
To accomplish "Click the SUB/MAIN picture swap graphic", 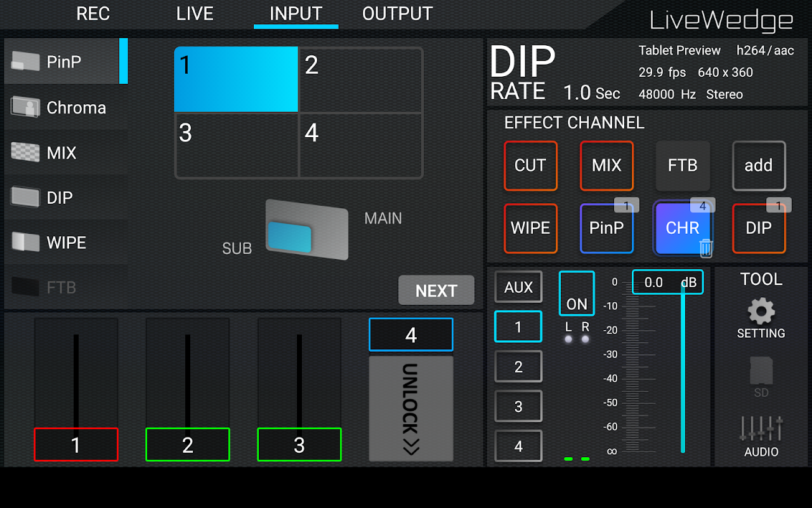I will click(x=306, y=230).
